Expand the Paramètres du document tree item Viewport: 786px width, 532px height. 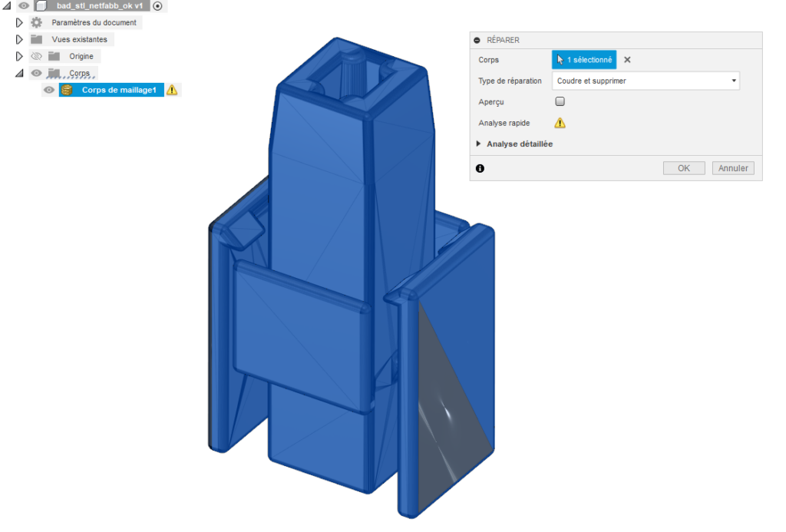[18, 22]
